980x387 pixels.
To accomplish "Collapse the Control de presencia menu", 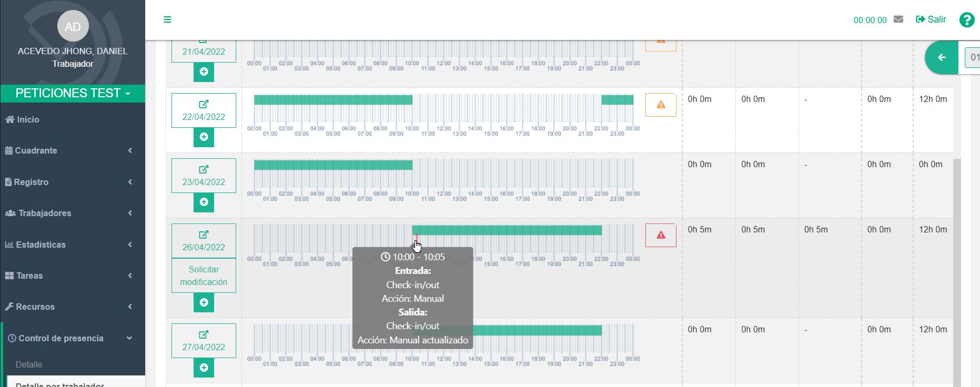I will pyautogui.click(x=68, y=338).
